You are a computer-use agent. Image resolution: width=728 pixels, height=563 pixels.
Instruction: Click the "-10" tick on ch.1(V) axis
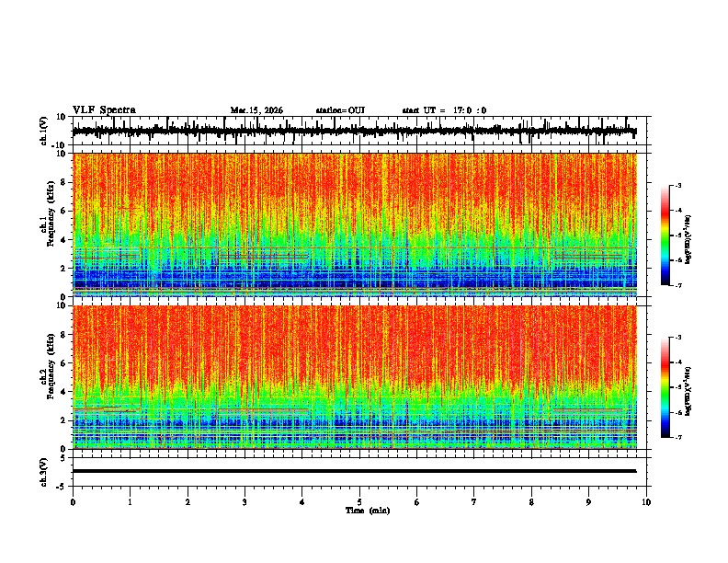click(60, 145)
